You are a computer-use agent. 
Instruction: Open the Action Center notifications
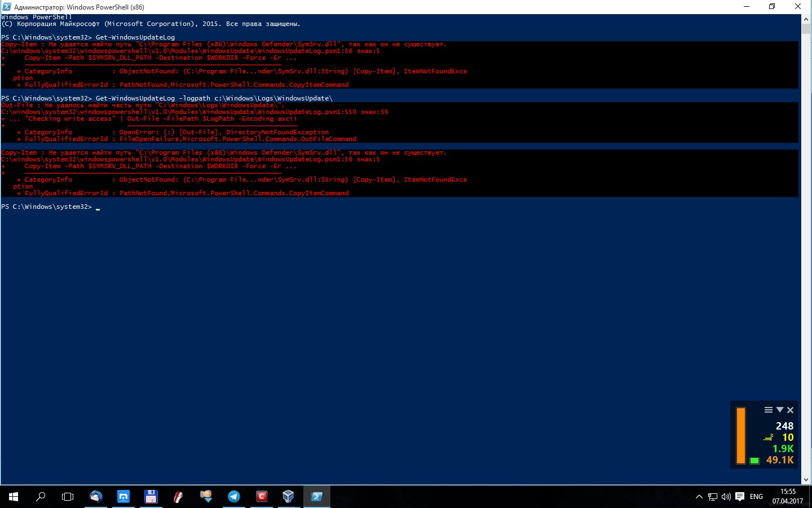(740, 497)
